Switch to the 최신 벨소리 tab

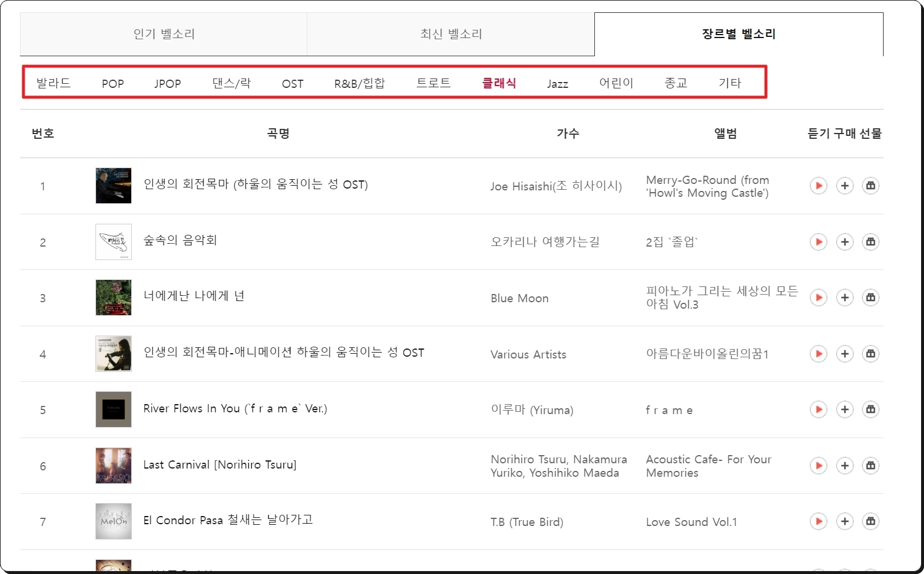pos(451,34)
